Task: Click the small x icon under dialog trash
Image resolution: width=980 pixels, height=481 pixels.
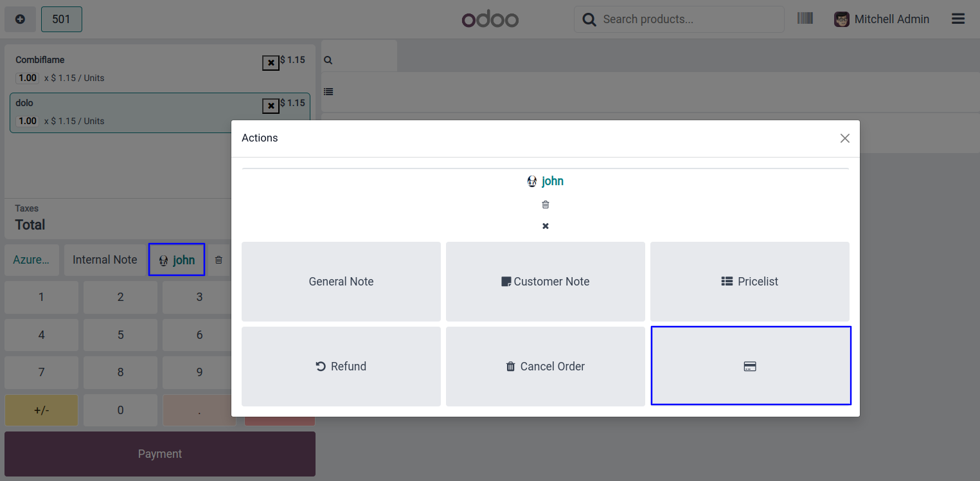Action: (x=546, y=226)
